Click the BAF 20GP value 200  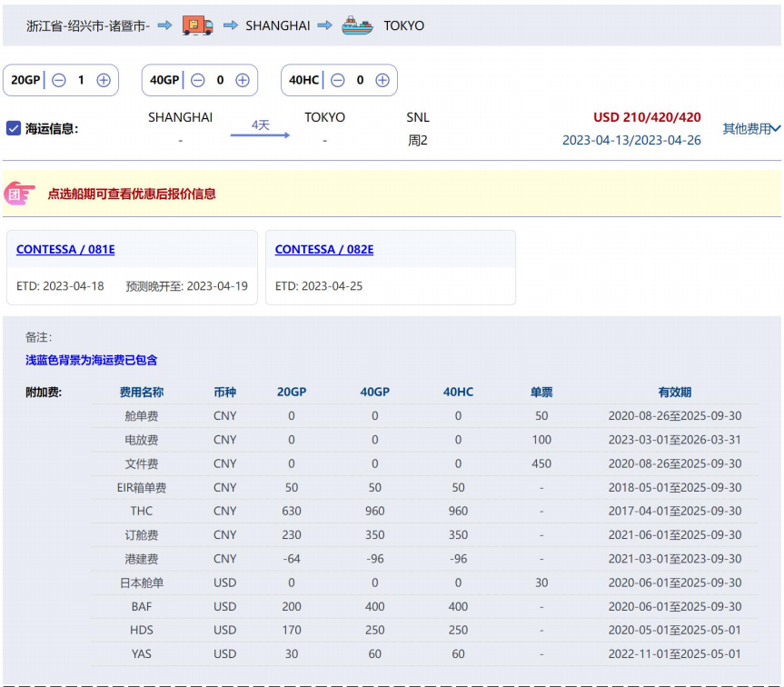292,606
